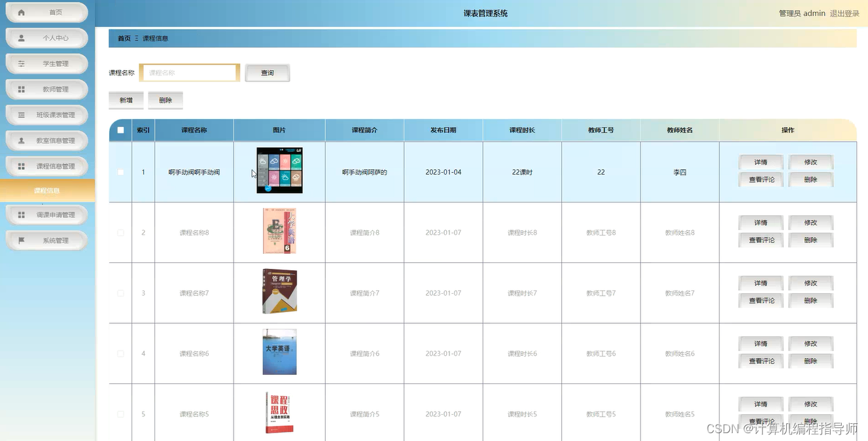Focus the 课程名称 search field

click(x=190, y=73)
